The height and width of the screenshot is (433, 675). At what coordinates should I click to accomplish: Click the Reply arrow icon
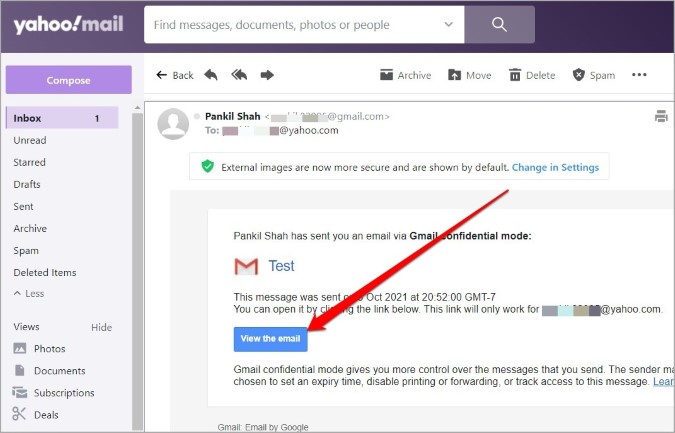211,75
